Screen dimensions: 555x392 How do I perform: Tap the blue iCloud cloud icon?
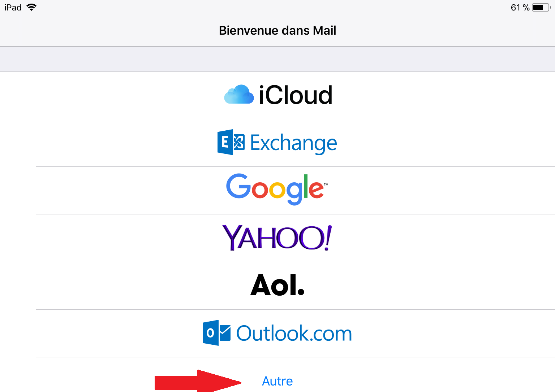click(x=239, y=95)
